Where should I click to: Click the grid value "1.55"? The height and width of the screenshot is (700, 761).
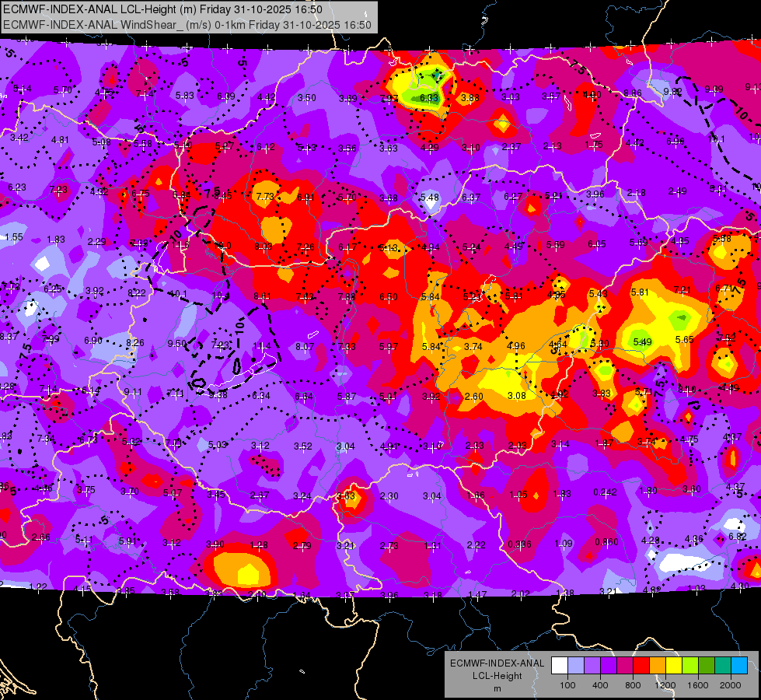coord(14,237)
